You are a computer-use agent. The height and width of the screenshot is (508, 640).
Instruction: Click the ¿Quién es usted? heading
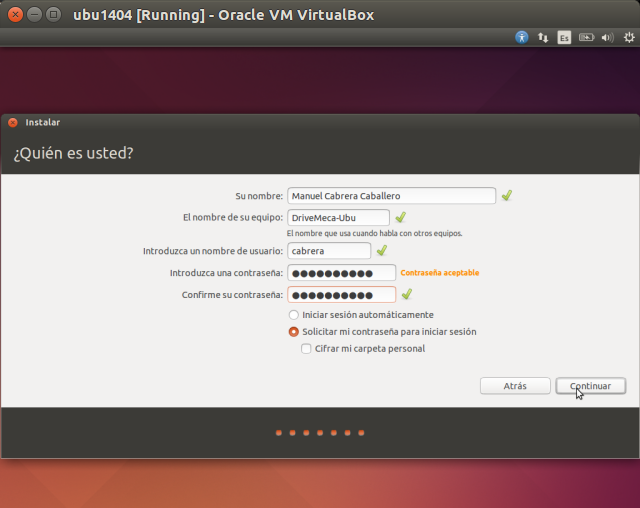pyautogui.click(x=73, y=153)
